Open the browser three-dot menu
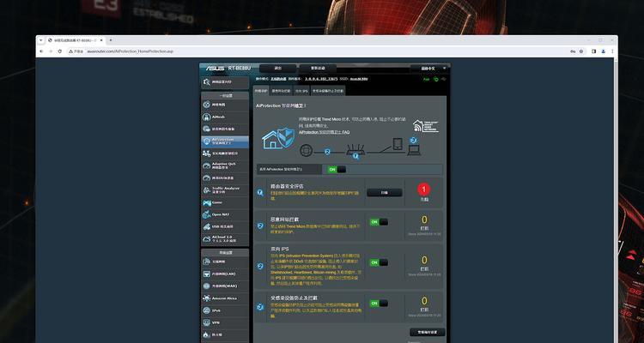The height and width of the screenshot is (343, 644). coord(612,51)
